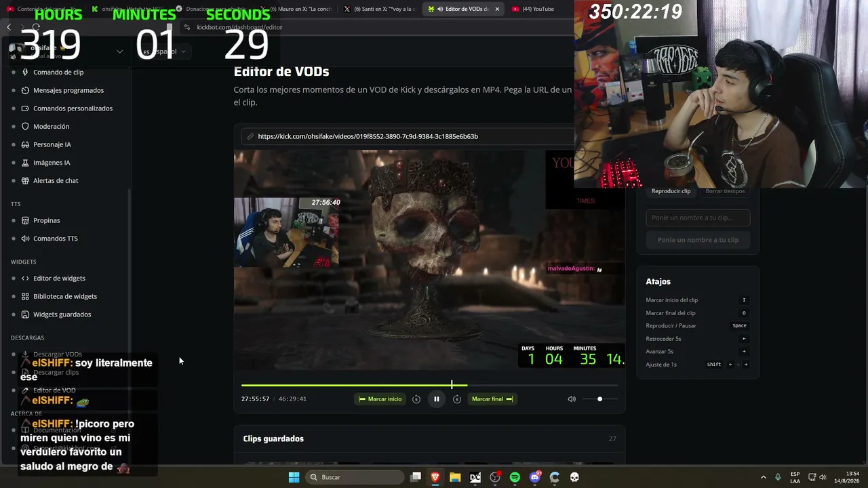Image resolution: width=868 pixels, height=488 pixels.
Task: Click the Marcar inicio button
Action: tap(380, 399)
